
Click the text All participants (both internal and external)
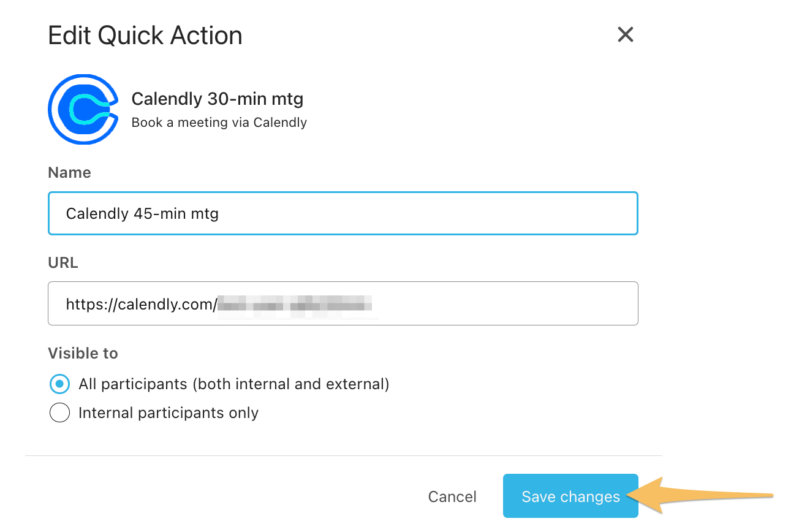pos(234,384)
